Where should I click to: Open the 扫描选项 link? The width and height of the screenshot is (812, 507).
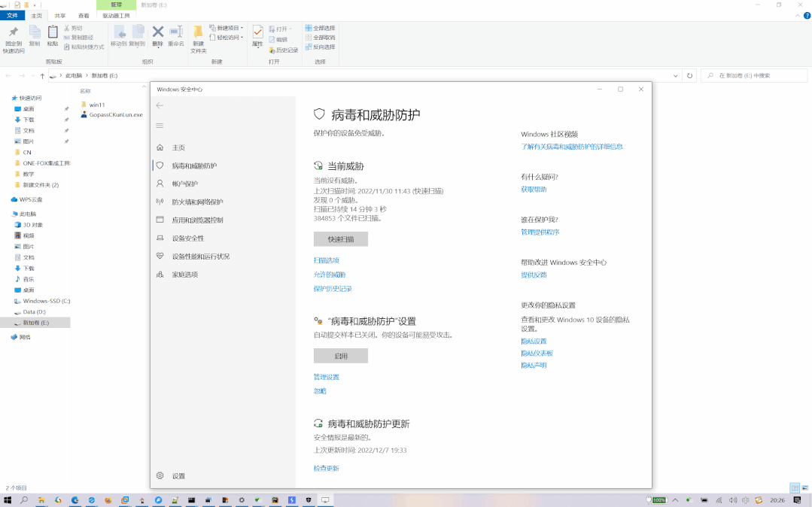tap(327, 260)
